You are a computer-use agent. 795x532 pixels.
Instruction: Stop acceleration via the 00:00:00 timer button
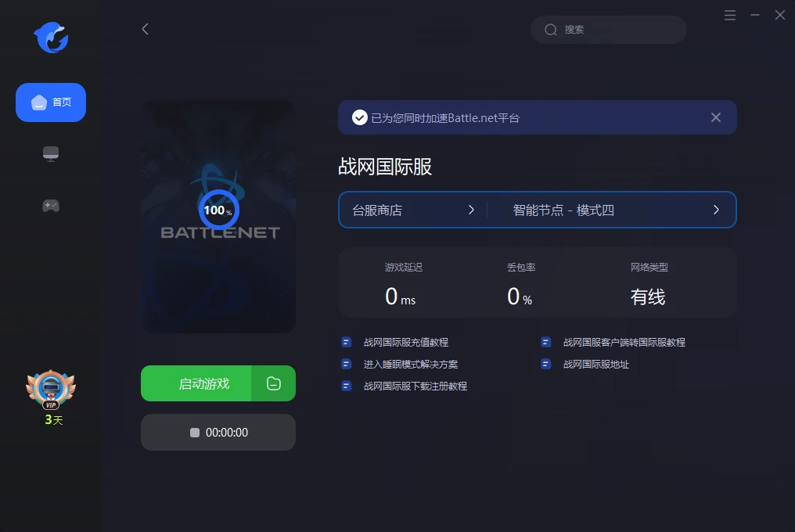(x=218, y=433)
